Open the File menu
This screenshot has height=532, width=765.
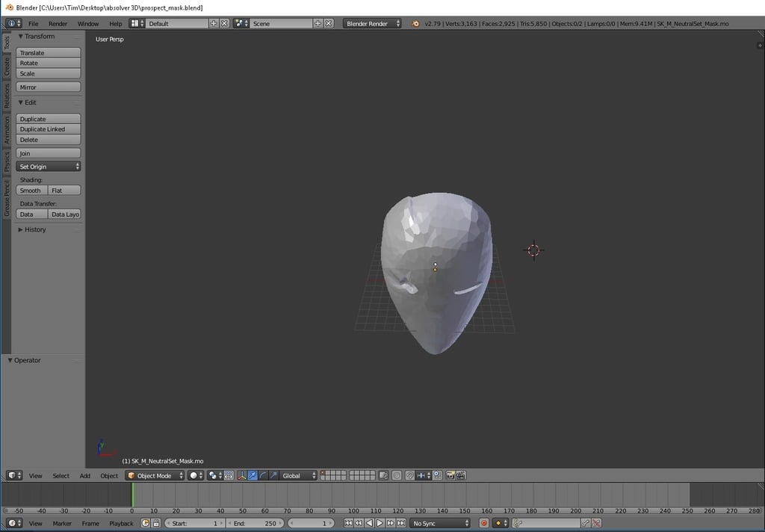coord(33,23)
